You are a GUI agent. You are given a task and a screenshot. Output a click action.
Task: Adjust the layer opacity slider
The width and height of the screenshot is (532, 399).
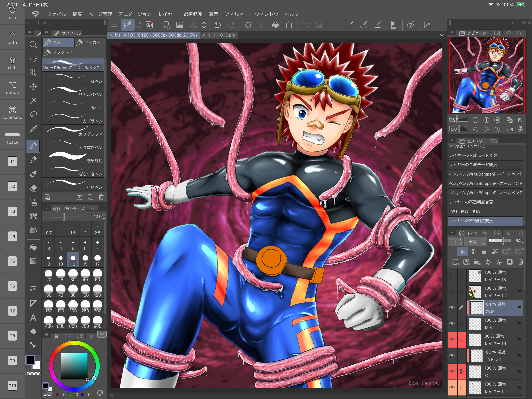tap(500, 241)
